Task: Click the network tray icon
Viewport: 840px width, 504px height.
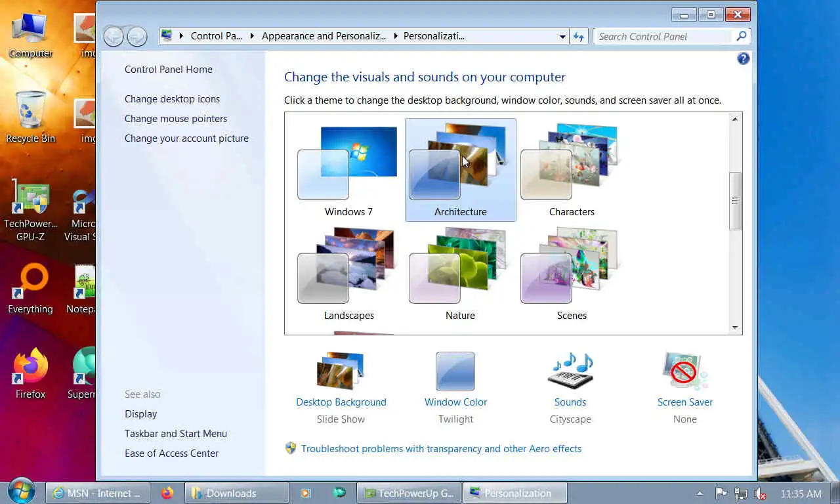Action: click(x=741, y=493)
